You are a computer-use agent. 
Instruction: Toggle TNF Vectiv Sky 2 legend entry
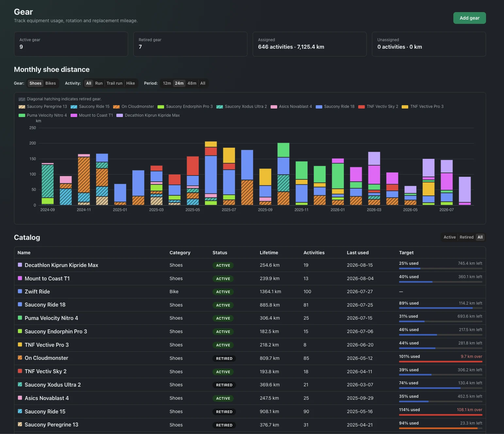[x=378, y=107]
